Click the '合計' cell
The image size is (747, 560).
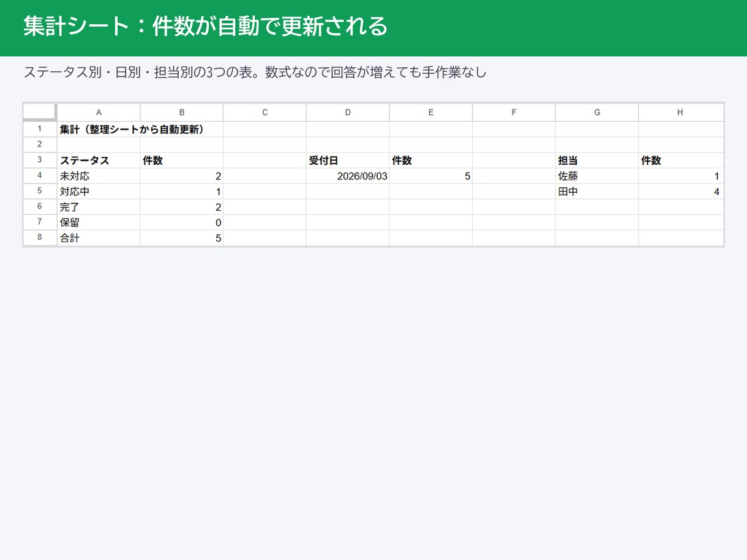99,238
